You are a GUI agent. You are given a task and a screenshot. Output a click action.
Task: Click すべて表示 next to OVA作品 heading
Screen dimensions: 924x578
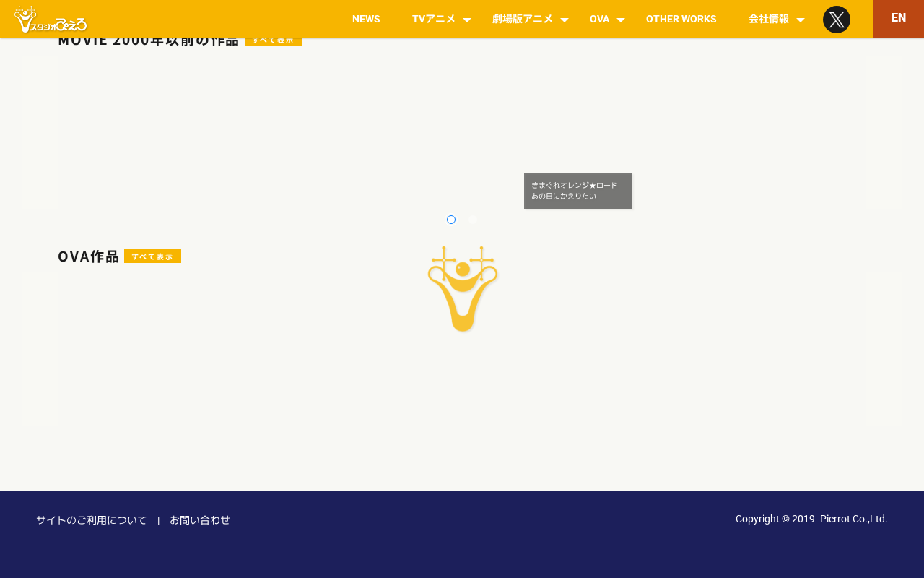pos(152,256)
